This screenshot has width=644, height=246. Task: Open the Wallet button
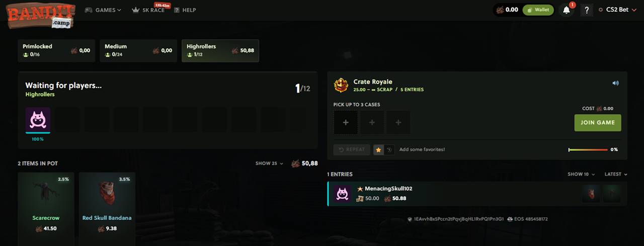(x=538, y=10)
